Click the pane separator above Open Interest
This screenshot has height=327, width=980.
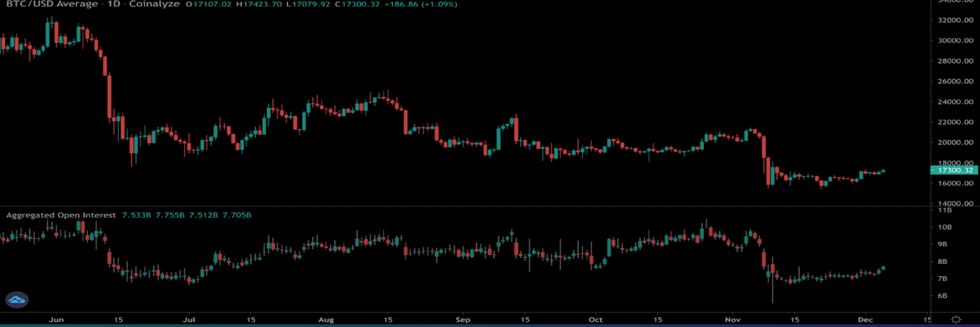tap(457, 206)
